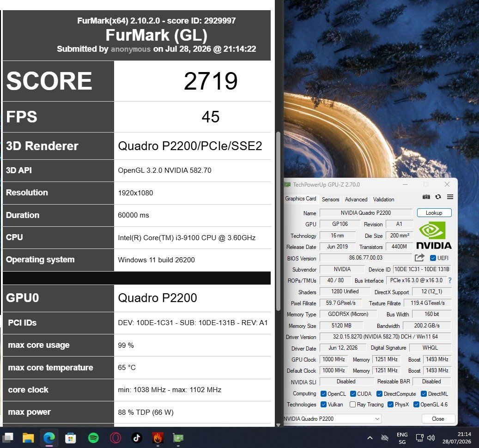The image size is (479, 448).
Task: Click GPU-Z title bar app icon
Action: 287,184
